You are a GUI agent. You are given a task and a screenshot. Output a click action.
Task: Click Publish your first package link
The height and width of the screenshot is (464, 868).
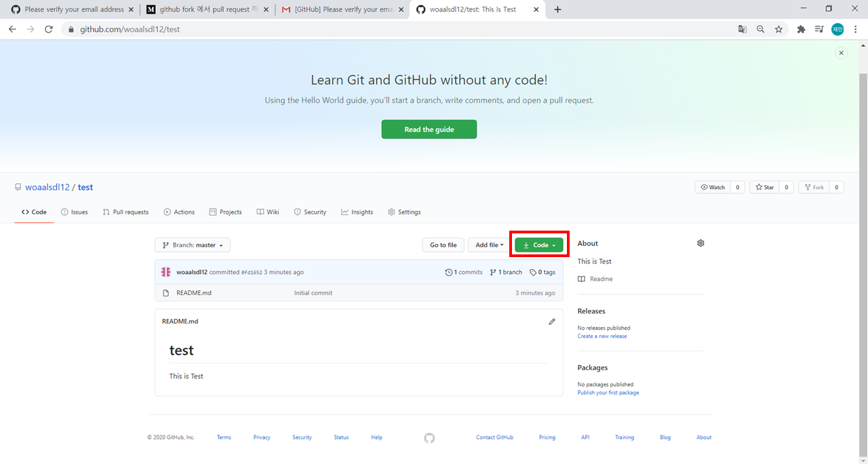[x=608, y=393]
